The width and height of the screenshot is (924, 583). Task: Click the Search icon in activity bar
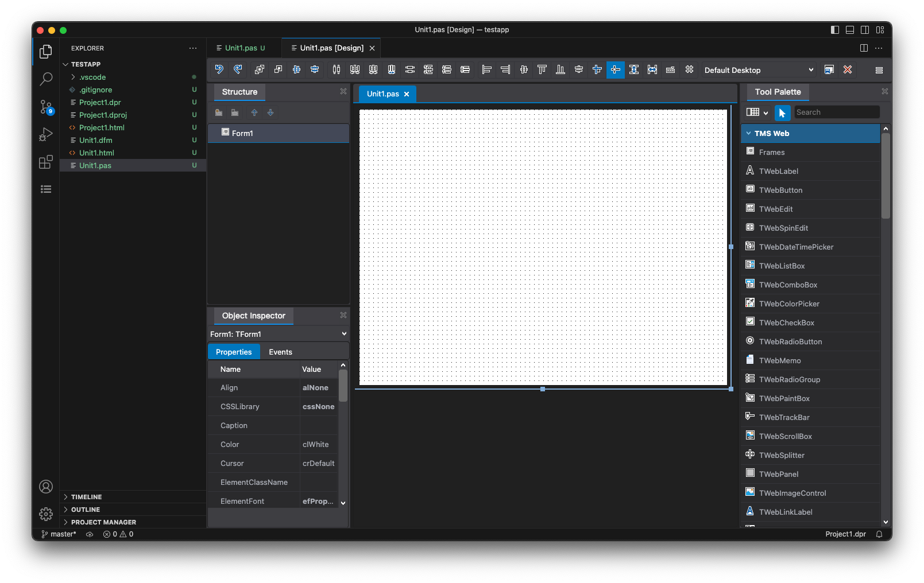click(x=46, y=79)
